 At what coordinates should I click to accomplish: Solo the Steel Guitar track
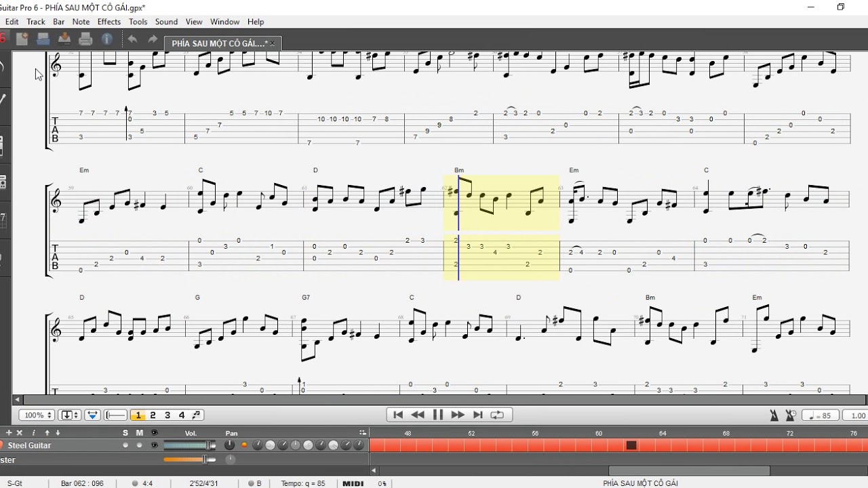125,445
